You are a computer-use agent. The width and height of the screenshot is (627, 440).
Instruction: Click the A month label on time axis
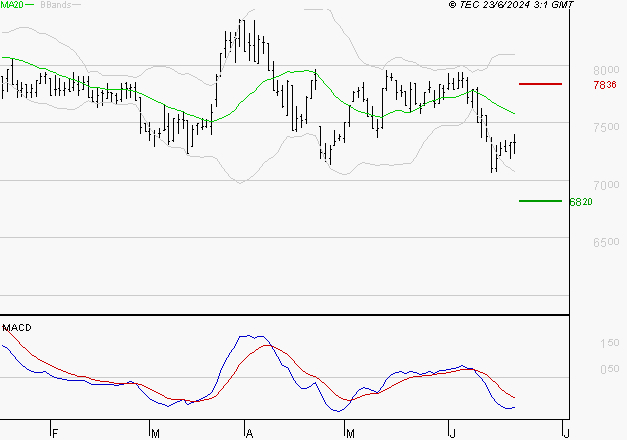coord(250,434)
